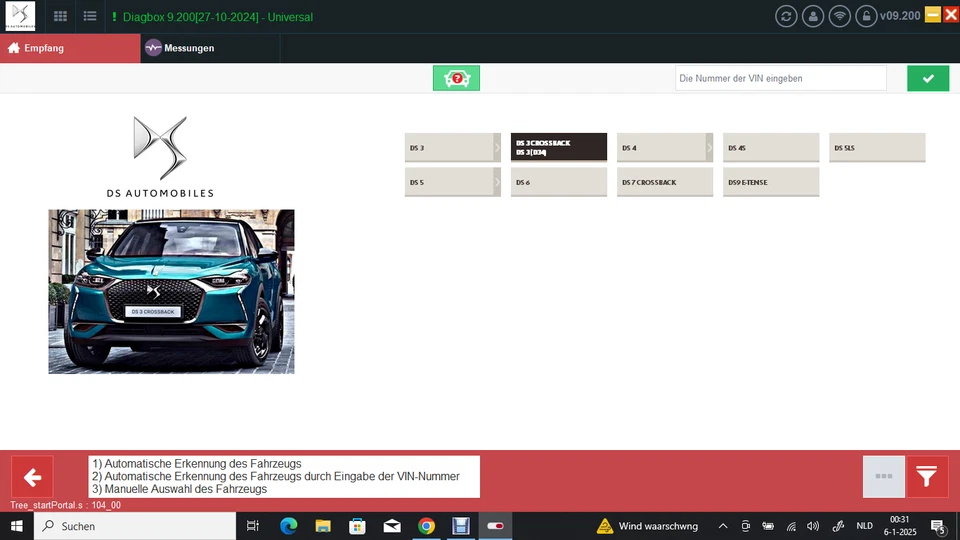Click the DS 3 Crossback car image

171,291
